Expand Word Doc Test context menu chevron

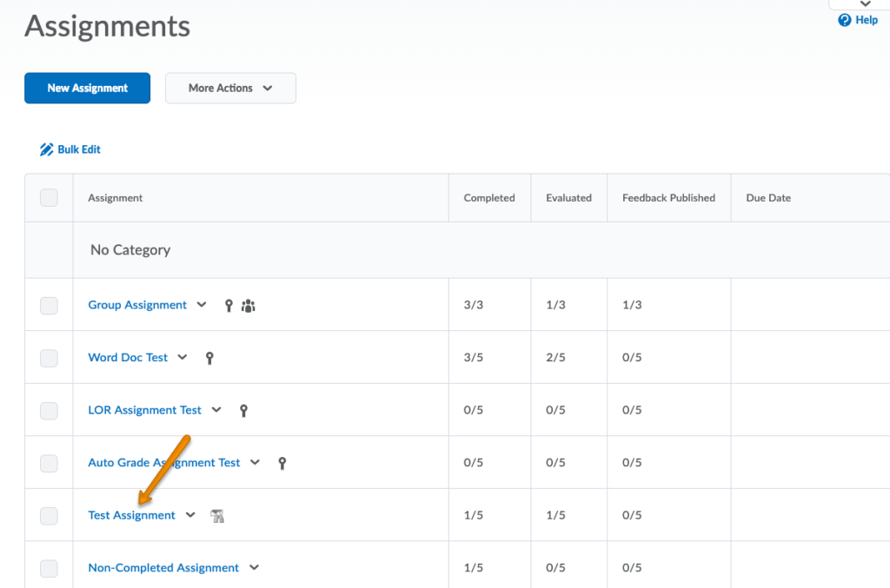point(183,357)
